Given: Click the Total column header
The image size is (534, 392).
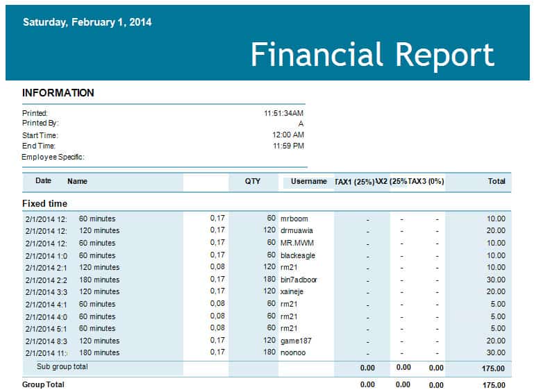Looking at the screenshot, I should click(x=497, y=181).
